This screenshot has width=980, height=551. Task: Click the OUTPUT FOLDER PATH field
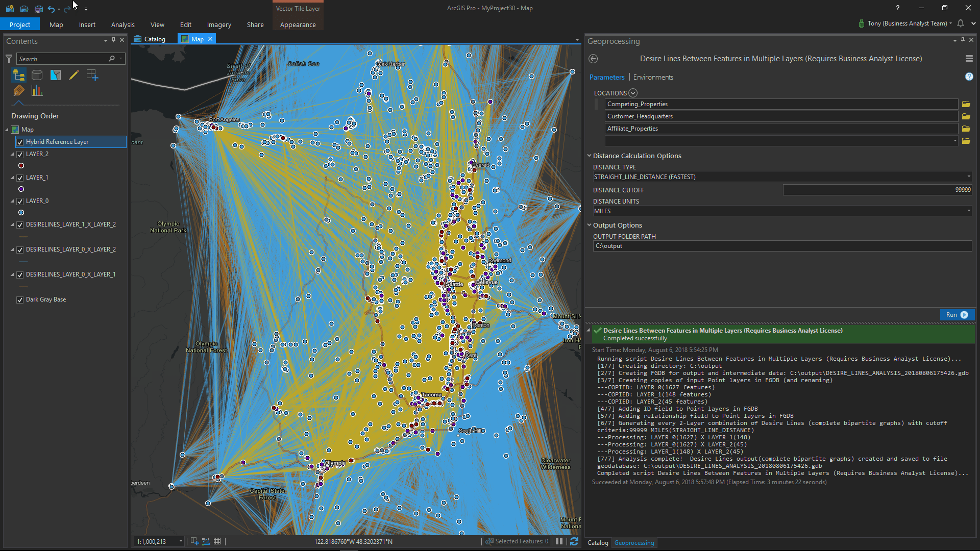click(782, 246)
